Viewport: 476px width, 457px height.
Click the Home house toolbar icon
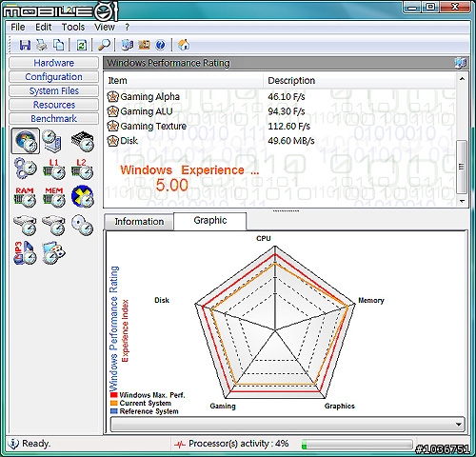pyautogui.click(x=184, y=45)
